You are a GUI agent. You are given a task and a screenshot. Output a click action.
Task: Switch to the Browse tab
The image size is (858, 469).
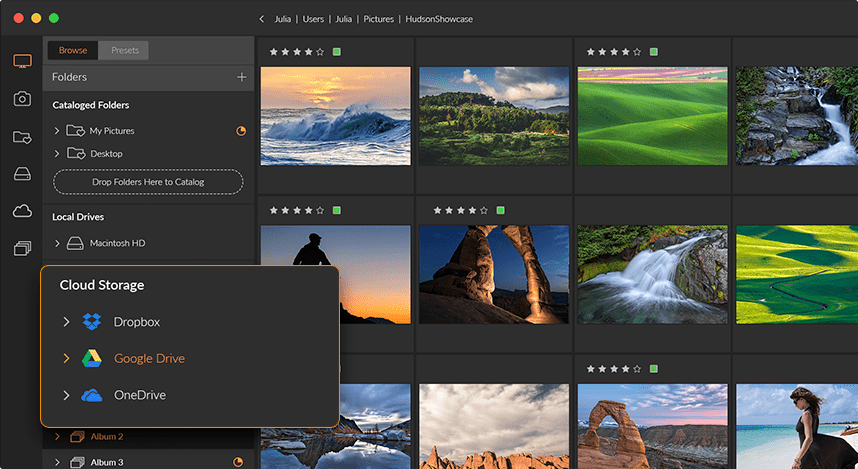click(73, 50)
